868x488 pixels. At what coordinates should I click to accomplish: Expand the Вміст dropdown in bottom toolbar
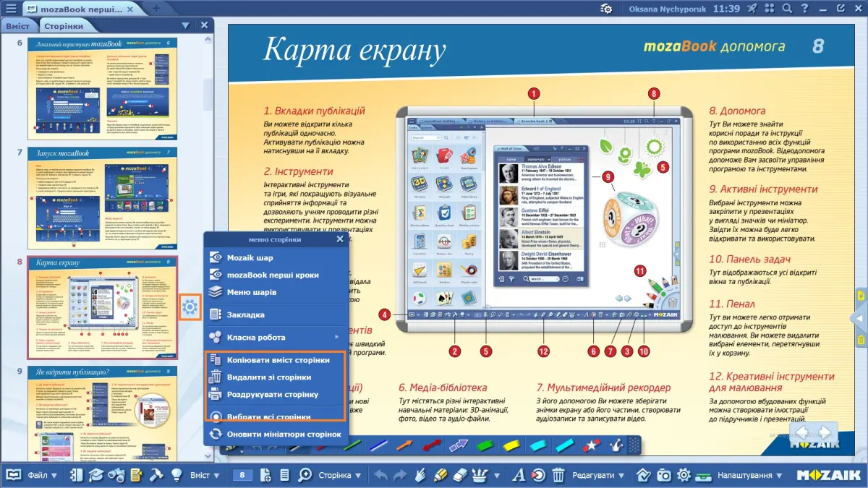[205, 476]
